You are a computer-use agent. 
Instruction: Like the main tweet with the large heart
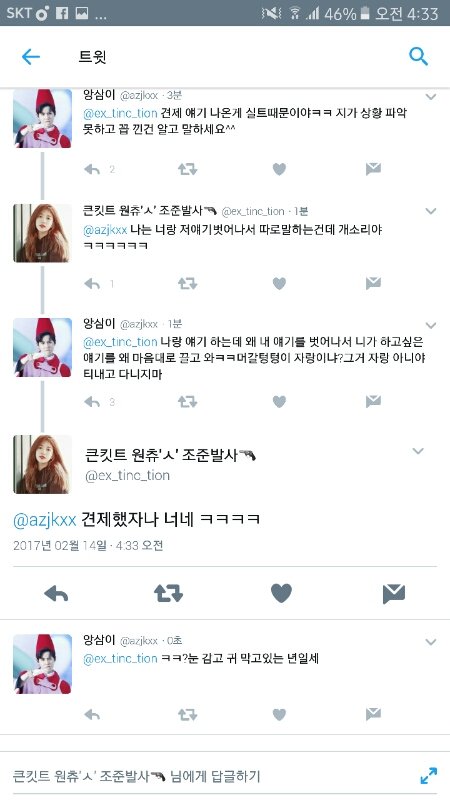coord(281,593)
